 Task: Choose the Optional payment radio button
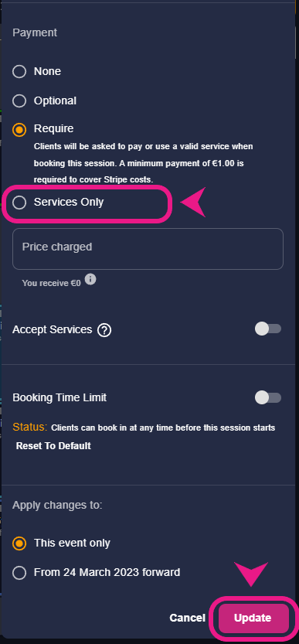pyautogui.click(x=19, y=101)
